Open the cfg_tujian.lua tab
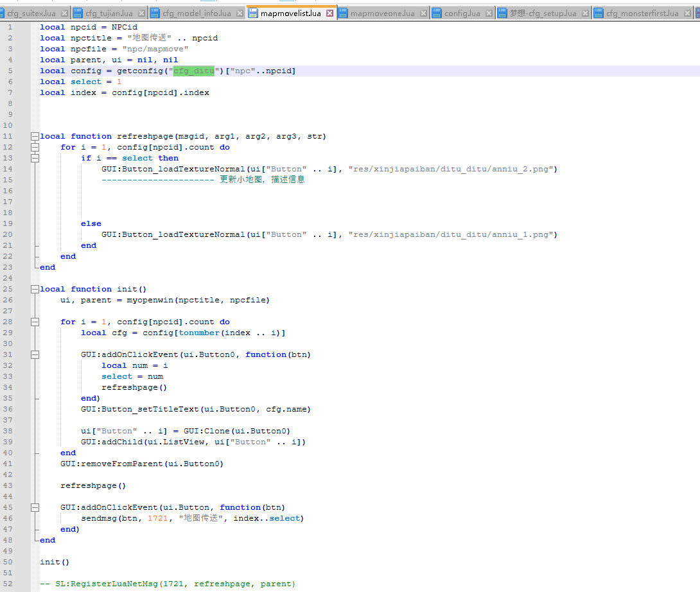 109,13
